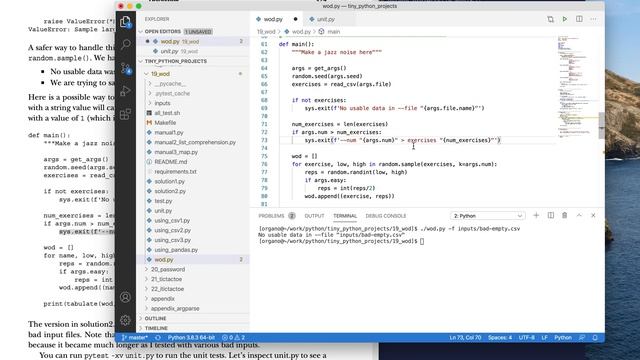640x360 pixels.
Task: Click UTF-8 encoding in status bar
Action: 527,338
